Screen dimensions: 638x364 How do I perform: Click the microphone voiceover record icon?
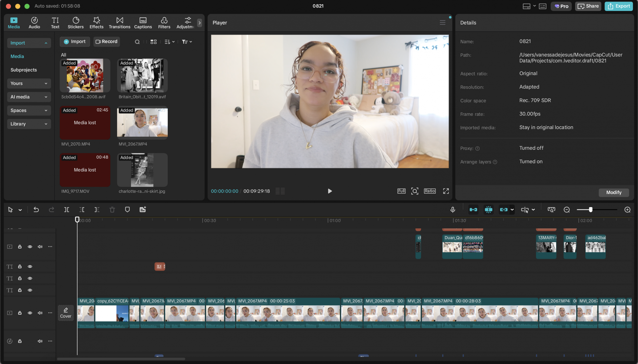[453, 210]
